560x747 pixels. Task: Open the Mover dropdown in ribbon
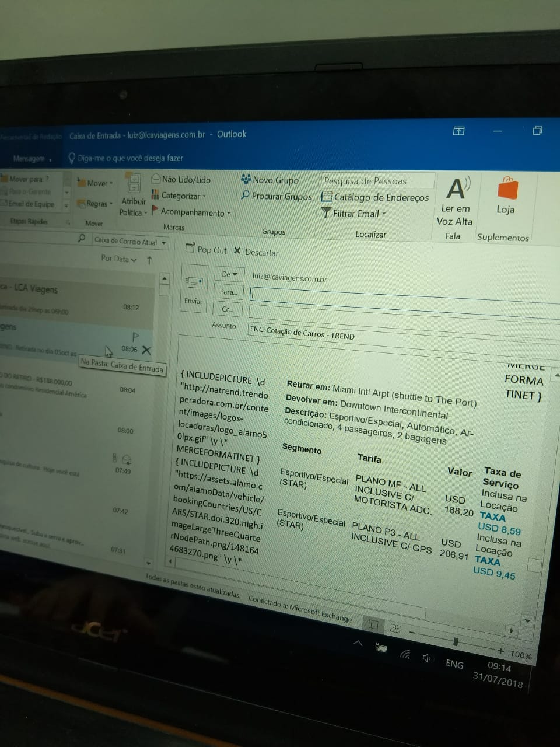[96, 183]
